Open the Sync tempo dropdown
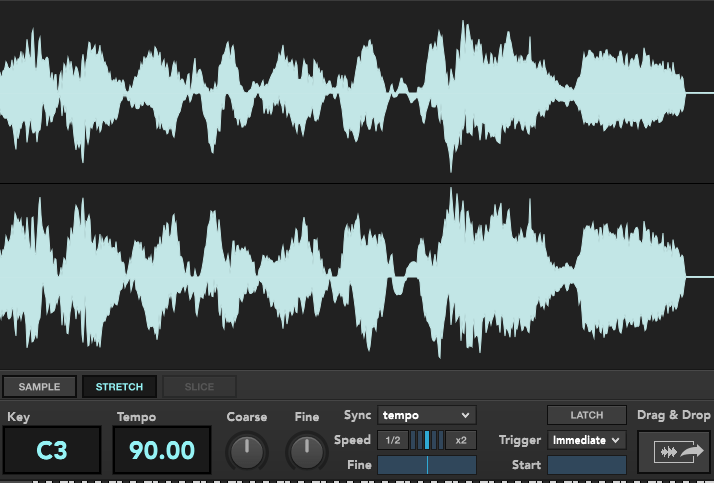The image size is (714, 483). [426, 415]
